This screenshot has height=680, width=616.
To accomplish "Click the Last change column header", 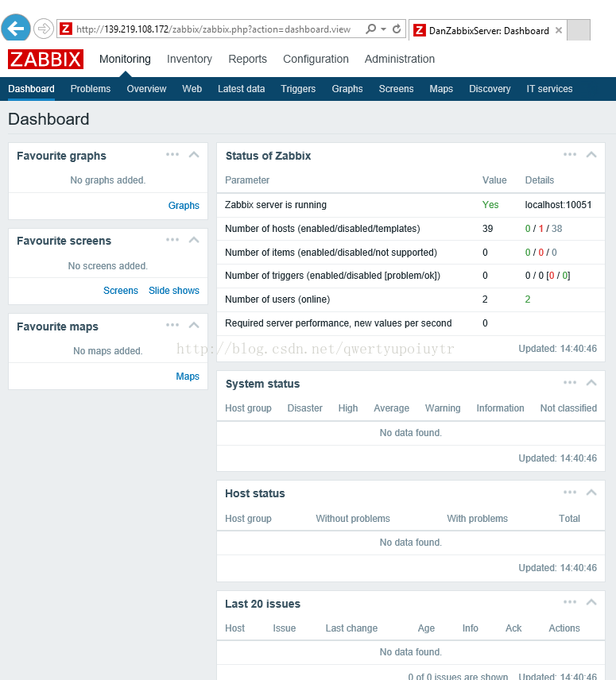I will click(351, 628).
